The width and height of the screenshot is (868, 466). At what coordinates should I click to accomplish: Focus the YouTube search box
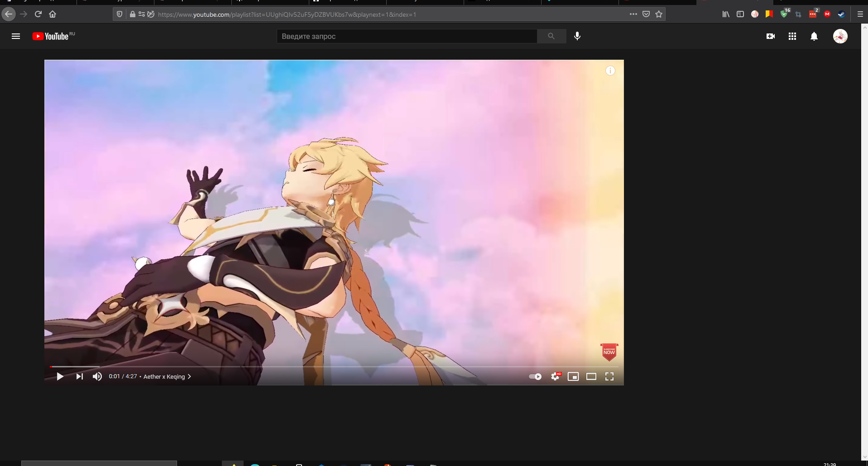tap(407, 36)
